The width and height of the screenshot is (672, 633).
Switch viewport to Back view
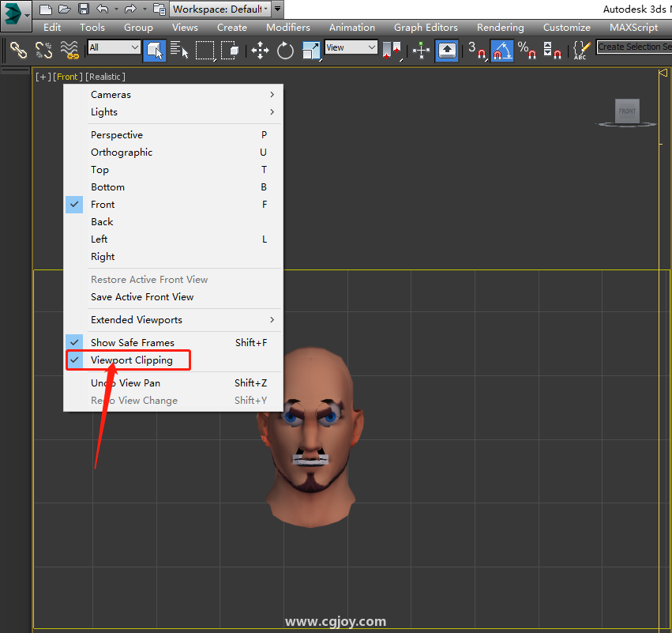(x=173, y=222)
